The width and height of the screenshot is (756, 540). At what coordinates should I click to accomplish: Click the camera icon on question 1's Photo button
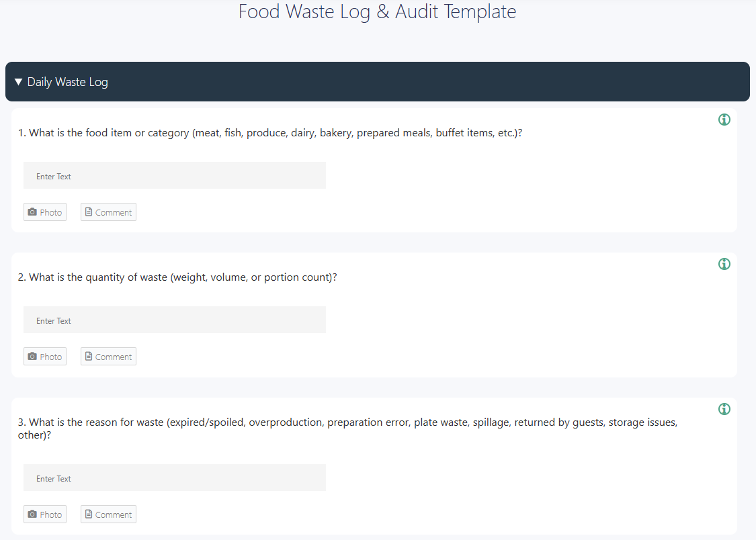tap(32, 212)
